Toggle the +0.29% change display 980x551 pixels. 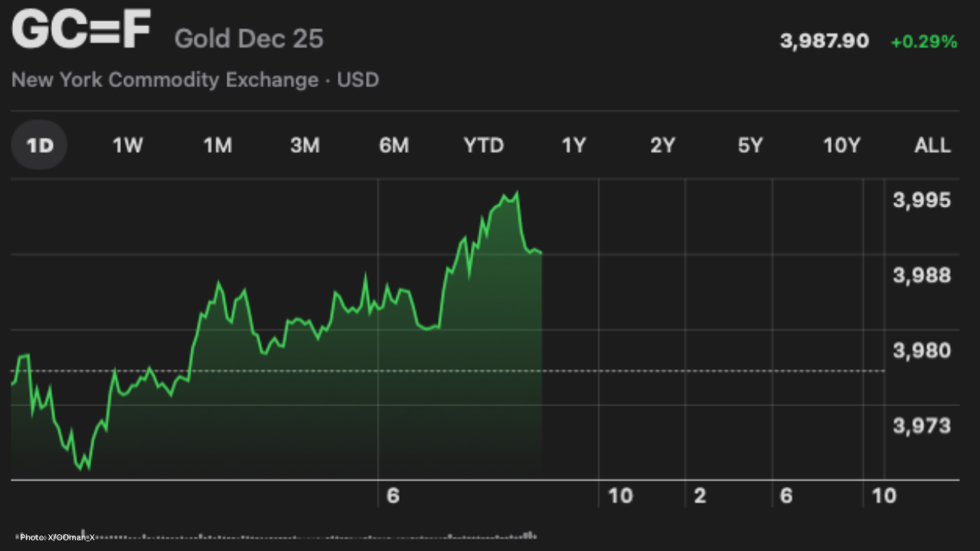[x=923, y=42]
